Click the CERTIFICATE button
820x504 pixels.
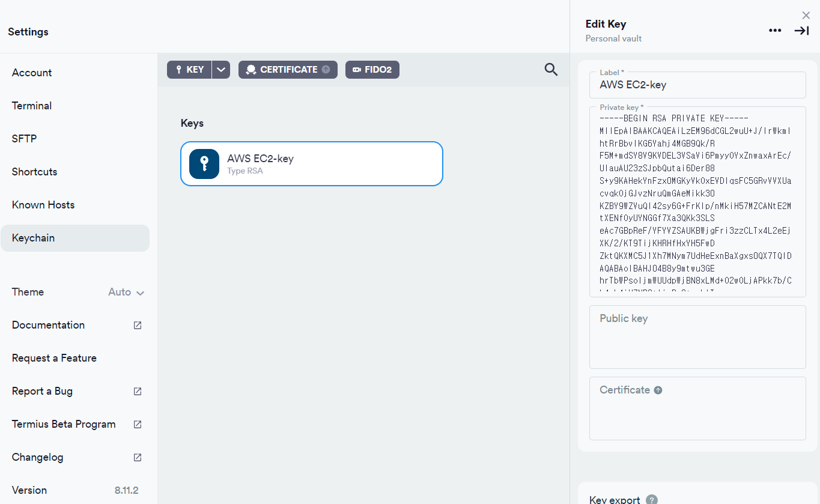point(288,70)
